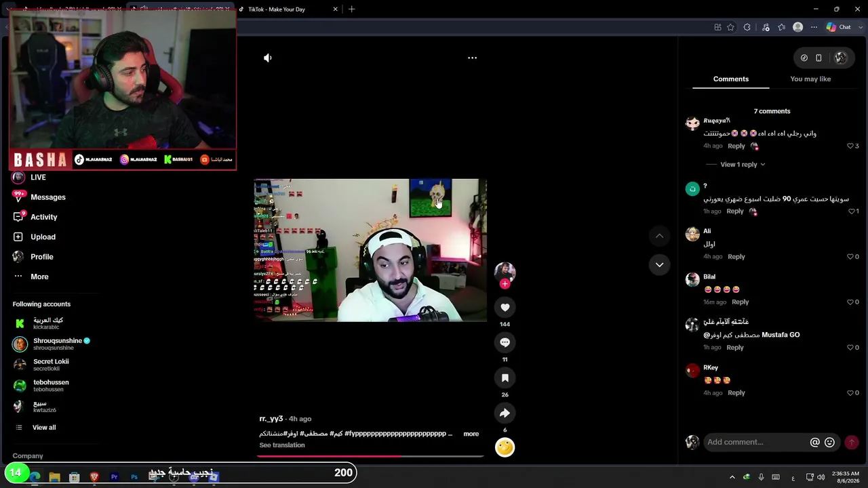Open the tebohussen following account
This screenshot has width=868, height=488.
pos(41,386)
